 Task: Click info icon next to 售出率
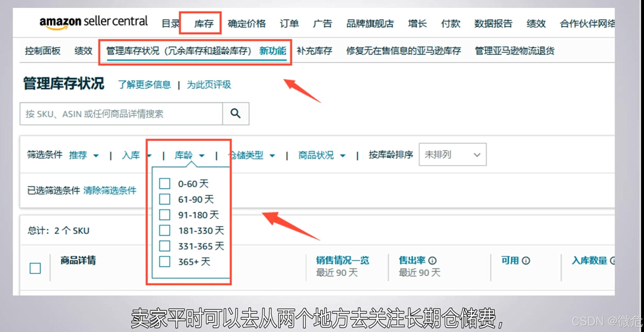432,261
